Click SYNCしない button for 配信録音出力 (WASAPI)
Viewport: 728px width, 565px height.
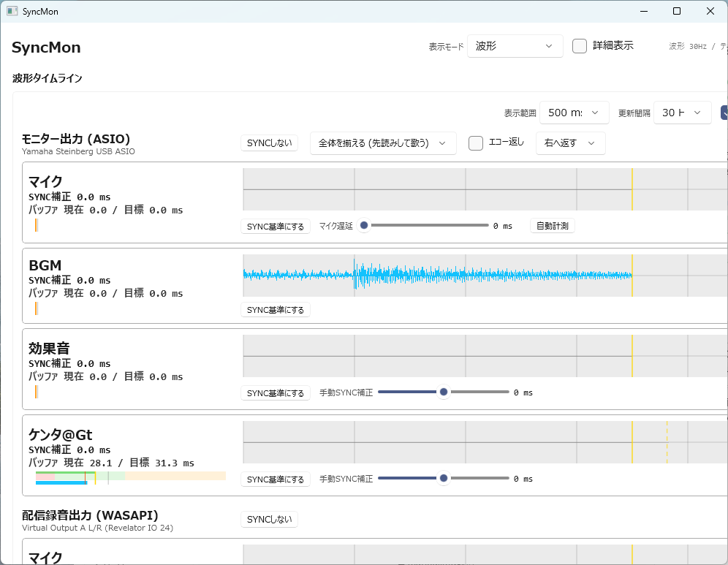coord(269,520)
